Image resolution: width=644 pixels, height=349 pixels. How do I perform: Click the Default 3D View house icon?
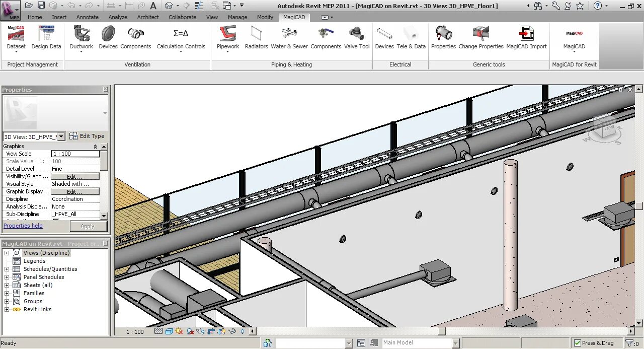click(169, 6)
